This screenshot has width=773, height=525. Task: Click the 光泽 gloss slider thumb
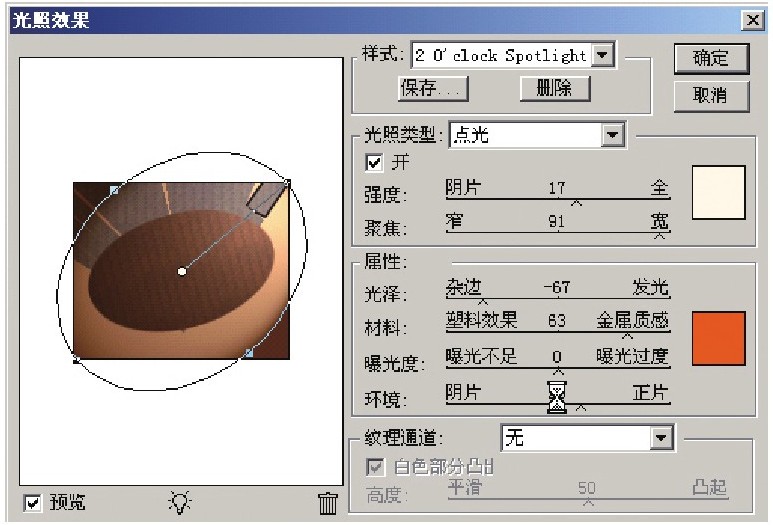point(483,301)
